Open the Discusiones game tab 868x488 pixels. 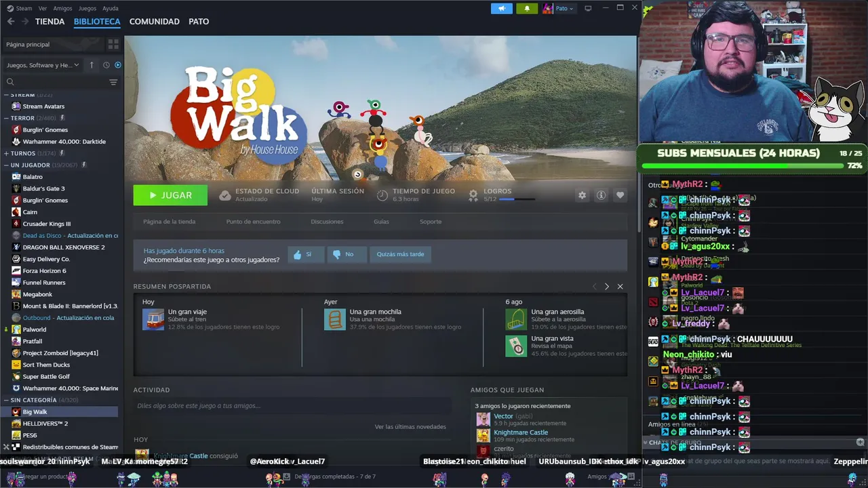[x=327, y=222]
